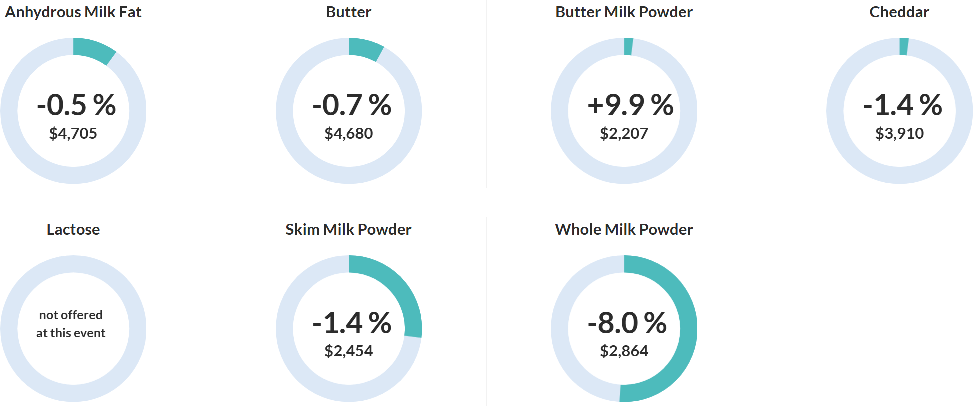The width and height of the screenshot is (980, 407).
Task: Click the -8.0 % change value
Action: coord(627,323)
